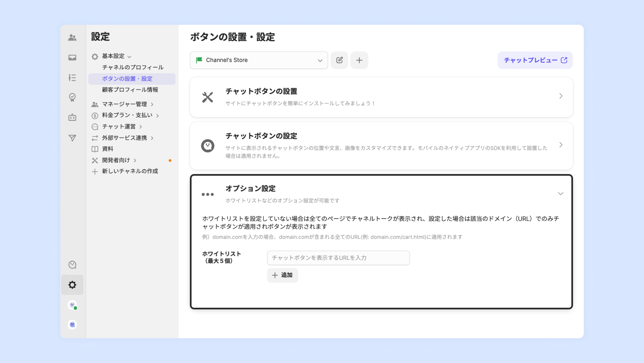Click the ホワイトリスト（最大５個） label
Image resolution: width=644 pixels, height=363 pixels.
tap(222, 257)
